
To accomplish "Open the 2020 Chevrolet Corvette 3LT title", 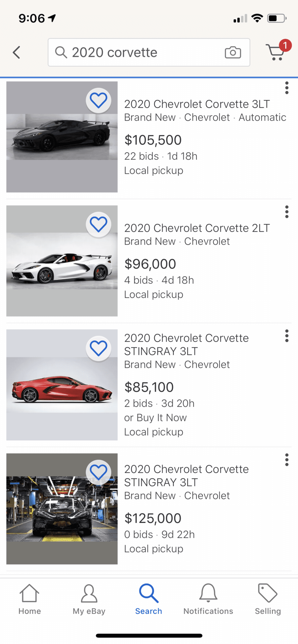I will point(197,104).
